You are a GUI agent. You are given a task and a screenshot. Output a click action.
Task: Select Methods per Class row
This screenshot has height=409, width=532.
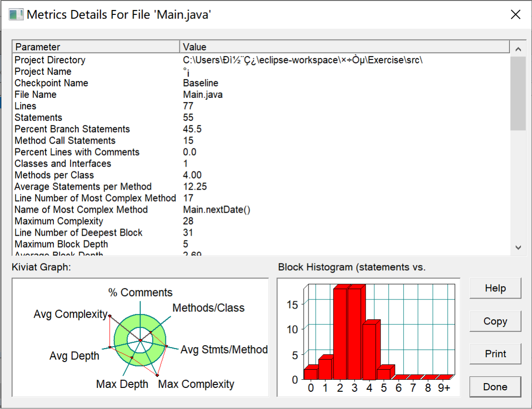[261, 175]
